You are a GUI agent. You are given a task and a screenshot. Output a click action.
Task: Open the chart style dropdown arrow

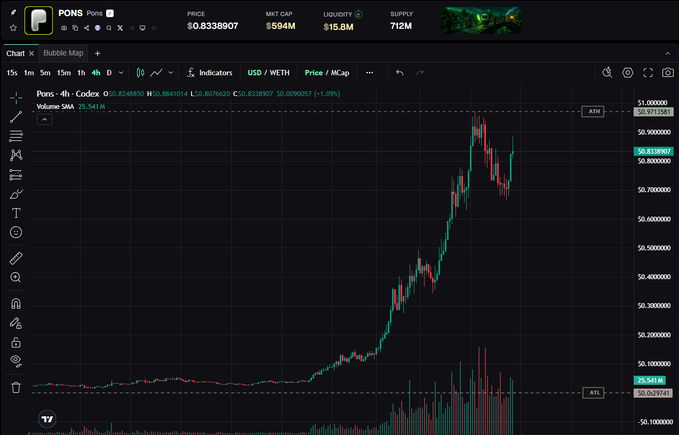(171, 73)
